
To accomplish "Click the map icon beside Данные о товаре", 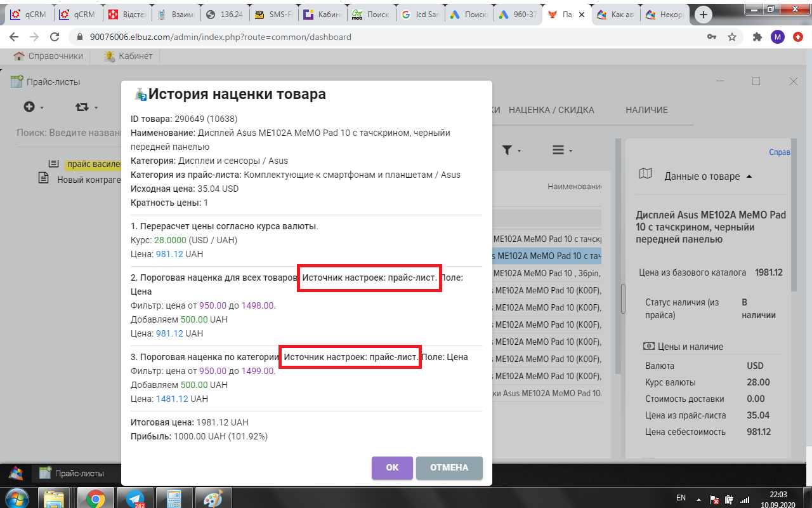I will 646,174.
